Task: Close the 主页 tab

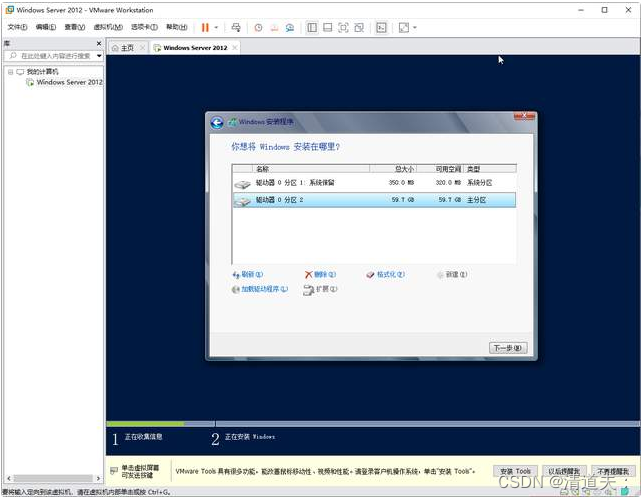Action: tap(142, 48)
